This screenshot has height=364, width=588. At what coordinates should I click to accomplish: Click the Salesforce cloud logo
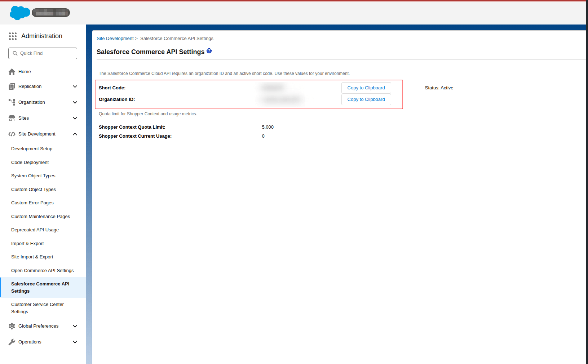(20, 13)
